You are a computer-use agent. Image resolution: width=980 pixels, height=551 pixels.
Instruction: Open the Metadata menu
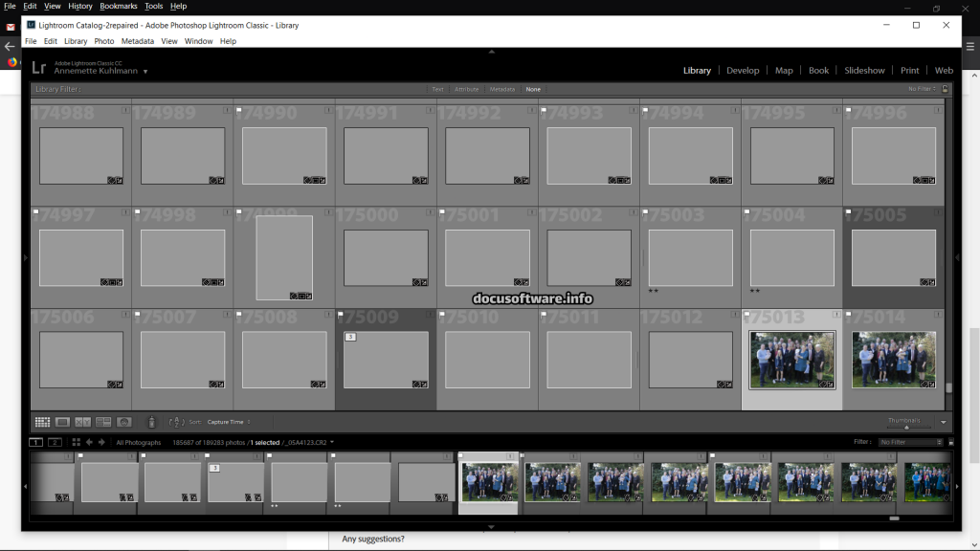coord(138,41)
